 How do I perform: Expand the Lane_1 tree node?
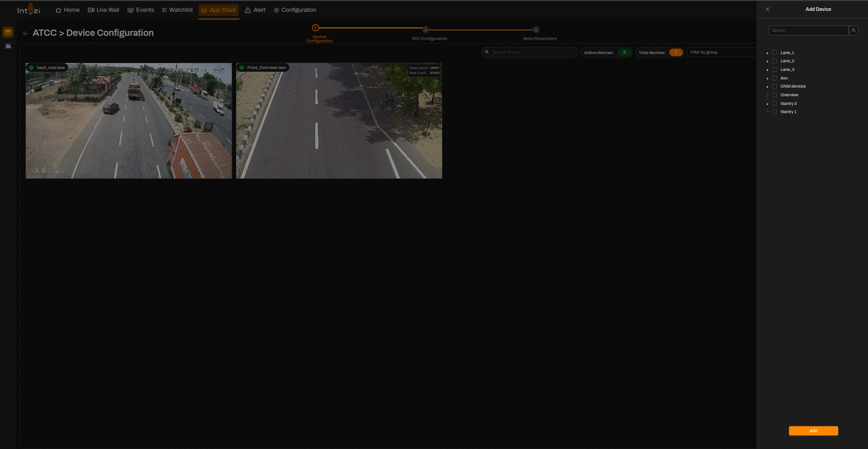(767, 53)
